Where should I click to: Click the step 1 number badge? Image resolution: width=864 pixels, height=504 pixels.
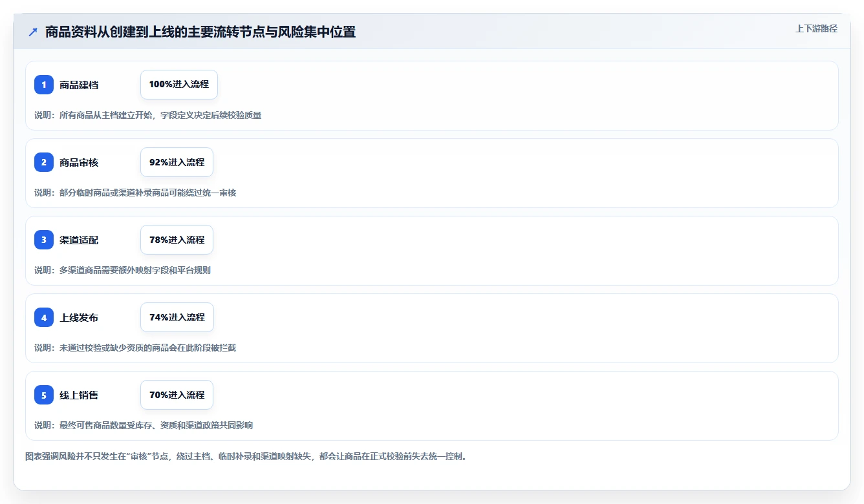click(44, 85)
